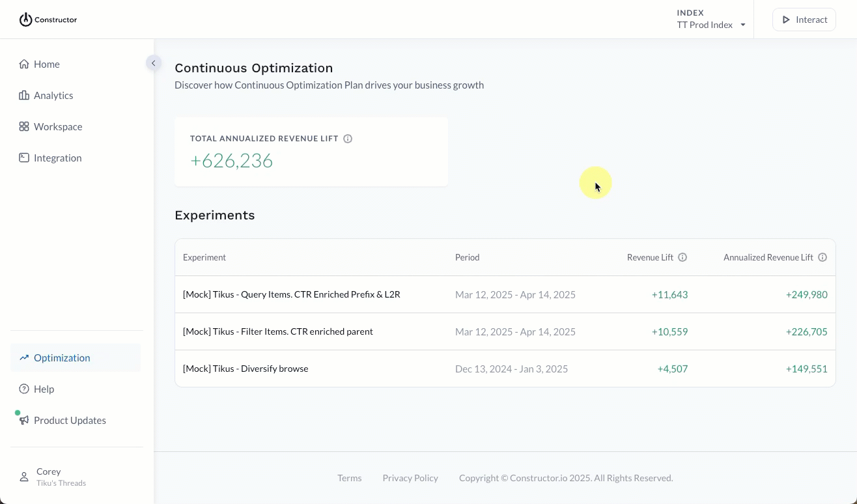Click the Product Updates megaphone icon
The image size is (857, 504).
pos(24,420)
